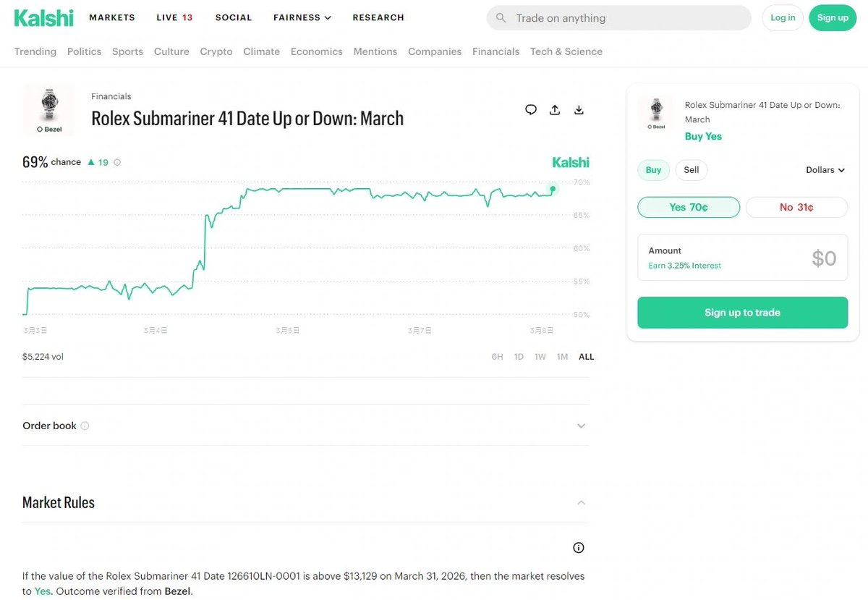The image size is (868, 600).
Task: Click the Earn 3.25% Interest link
Action: tap(684, 266)
